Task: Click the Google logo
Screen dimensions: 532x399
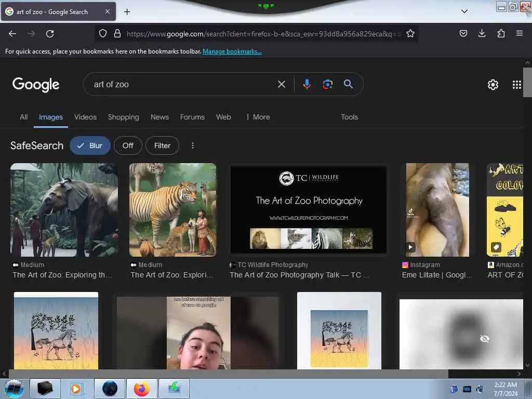Action: (36, 85)
